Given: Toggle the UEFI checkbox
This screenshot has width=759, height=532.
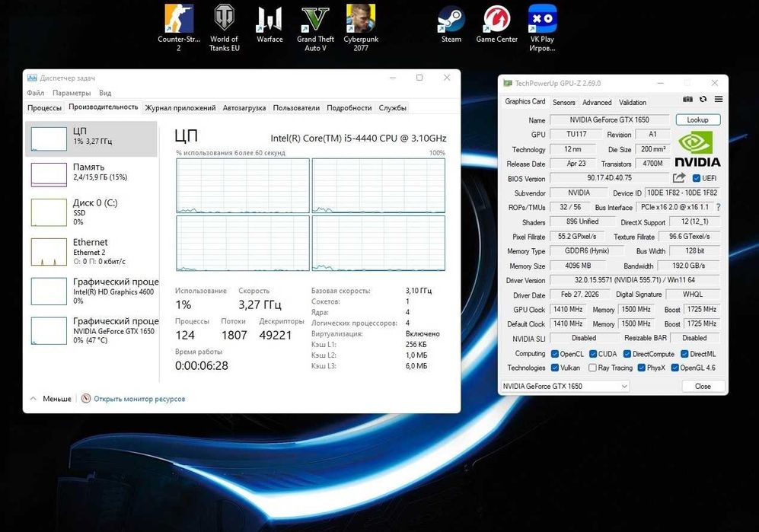Looking at the screenshot, I should pos(696,178).
